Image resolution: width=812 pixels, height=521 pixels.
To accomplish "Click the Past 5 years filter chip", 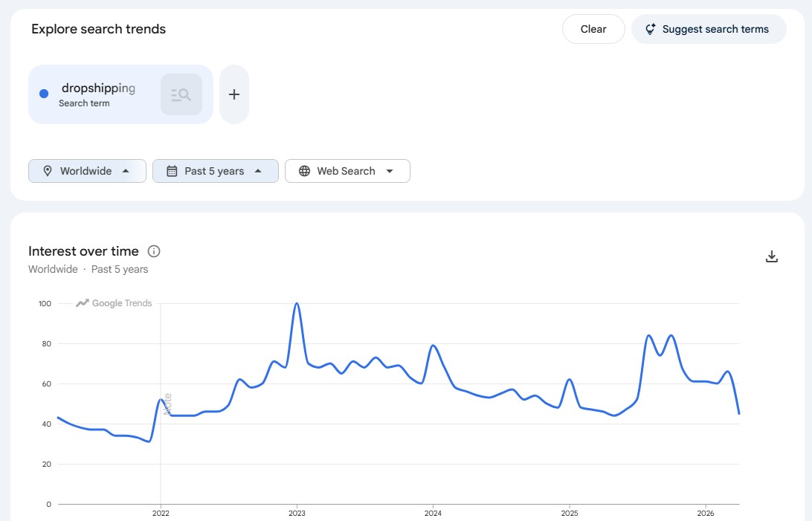I will [215, 171].
